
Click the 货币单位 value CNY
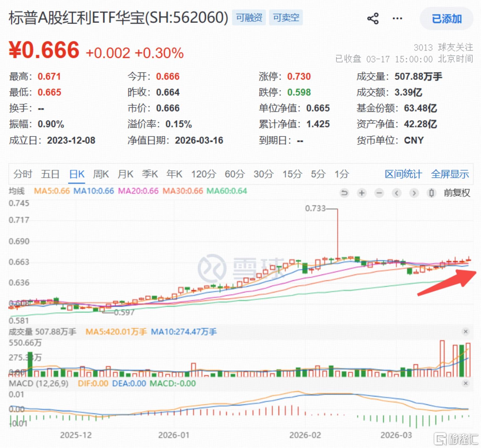[x=414, y=140]
